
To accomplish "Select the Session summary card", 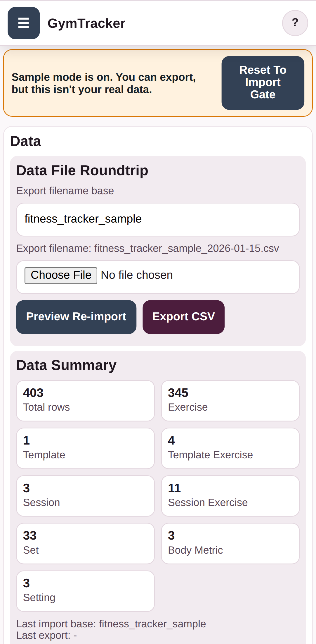I will 85,496.
